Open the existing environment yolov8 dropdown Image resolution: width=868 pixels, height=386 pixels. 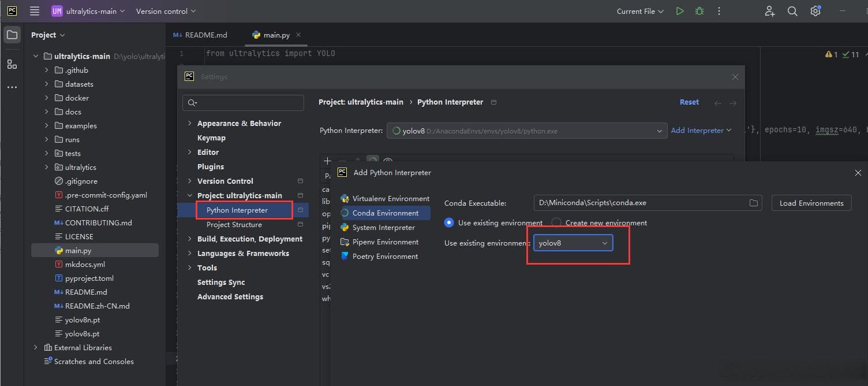(x=573, y=243)
